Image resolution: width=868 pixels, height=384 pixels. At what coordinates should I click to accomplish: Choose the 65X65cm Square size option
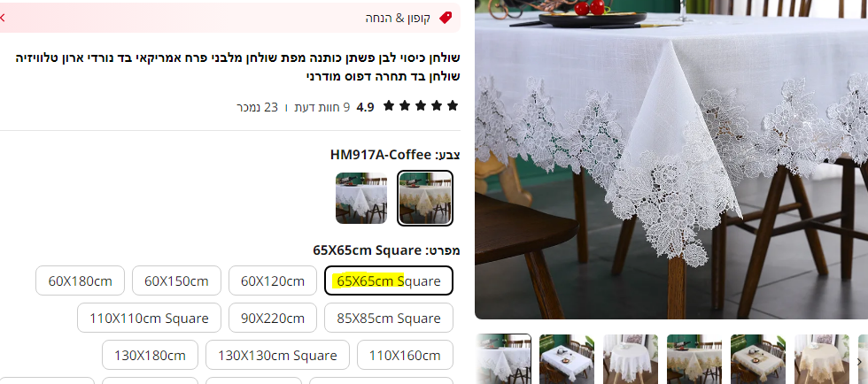(x=389, y=280)
